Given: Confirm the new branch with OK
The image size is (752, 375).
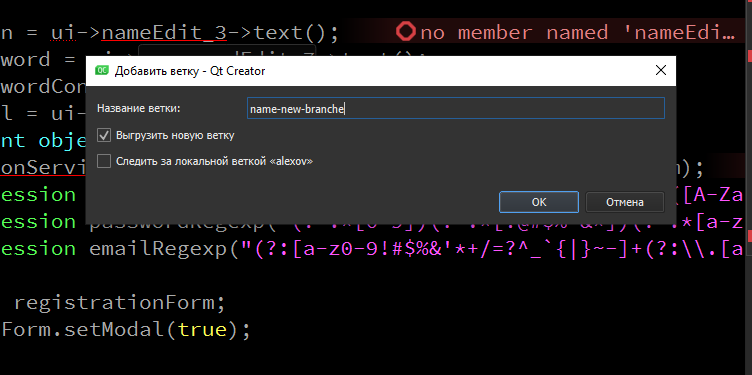Looking at the screenshot, I should coord(539,202).
